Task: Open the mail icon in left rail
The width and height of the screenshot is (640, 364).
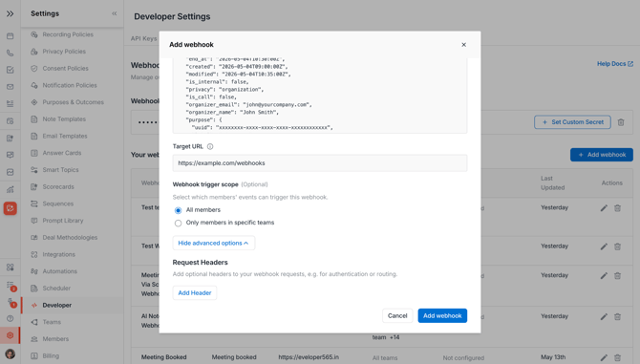Action: coord(11,87)
